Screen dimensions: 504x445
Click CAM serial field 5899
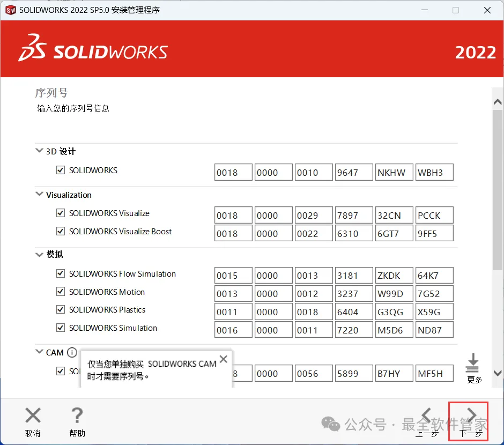354,373
